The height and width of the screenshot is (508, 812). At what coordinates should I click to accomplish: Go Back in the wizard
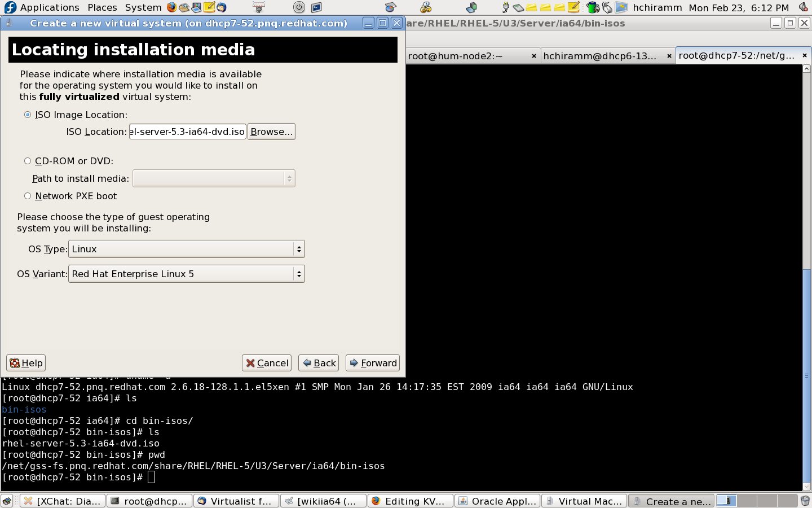pos(319,363)
